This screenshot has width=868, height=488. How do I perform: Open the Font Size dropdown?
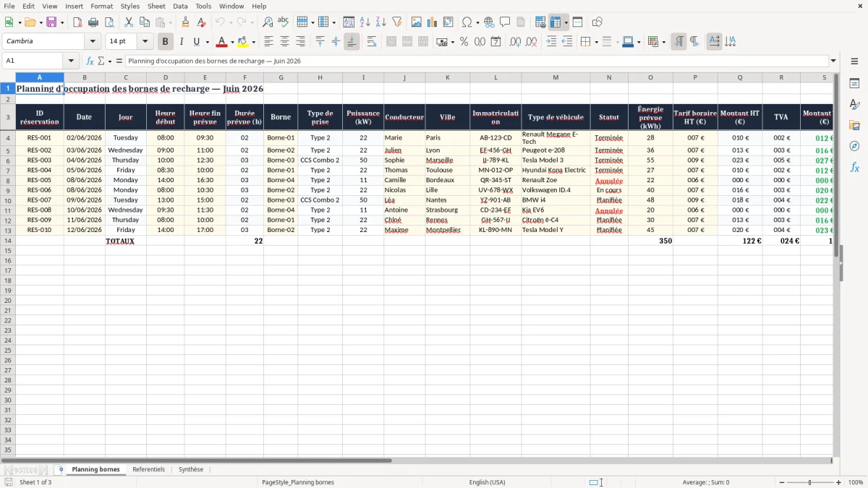145,42
